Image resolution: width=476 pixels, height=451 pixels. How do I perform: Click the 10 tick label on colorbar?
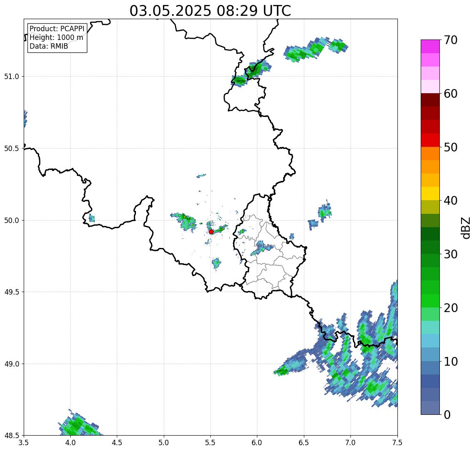pyautogui.click(x=451, y=362)
